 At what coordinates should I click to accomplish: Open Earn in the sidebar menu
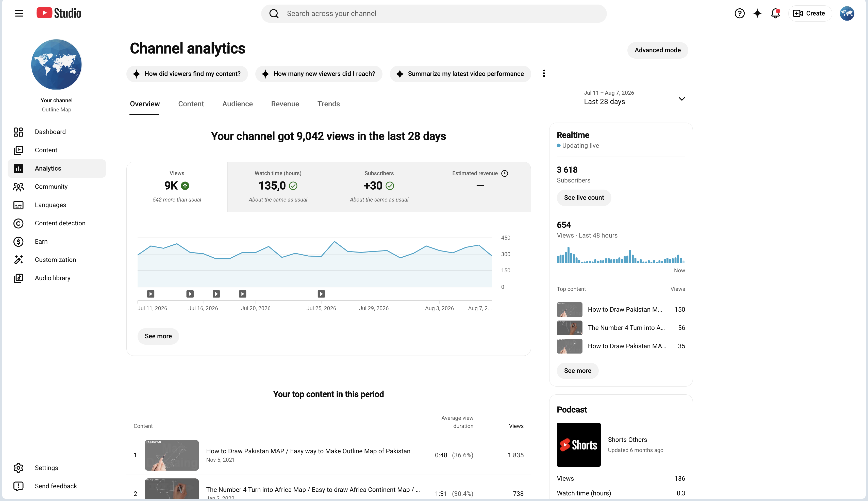pos(57,242)
